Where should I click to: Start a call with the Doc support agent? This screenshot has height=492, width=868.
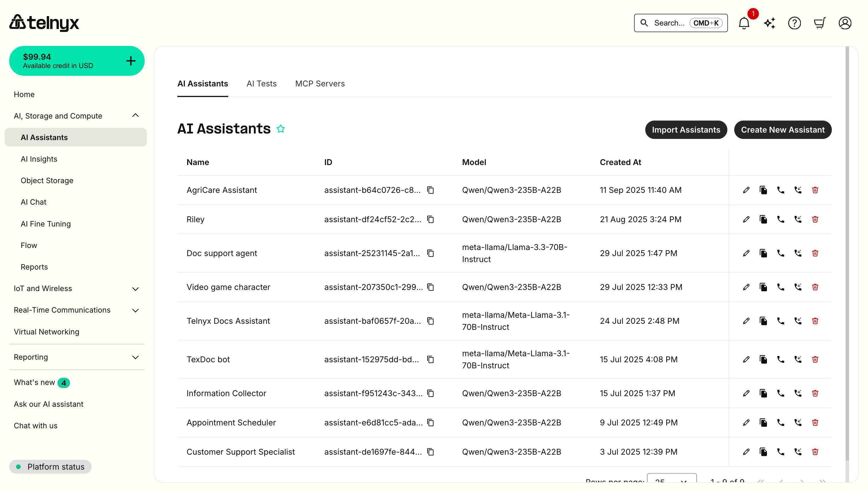coord(781,253)
